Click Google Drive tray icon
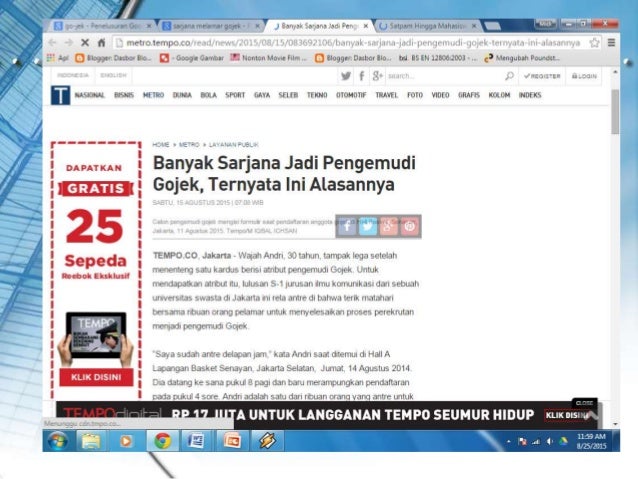This screenshot has width=638, height=479. coord(564,442)
